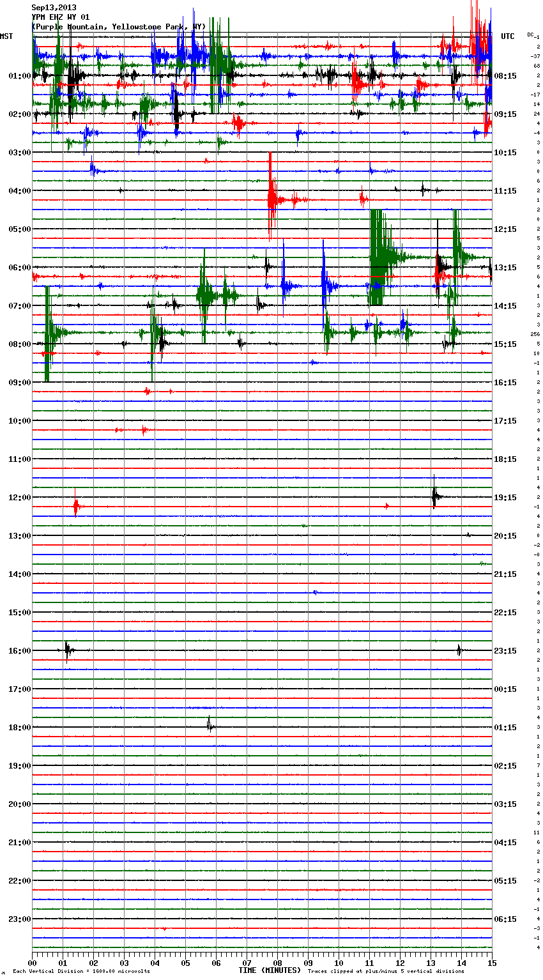Click the 02:15 UTC time label
Viewport: 543px width, 980px height.
coord(505,766)
